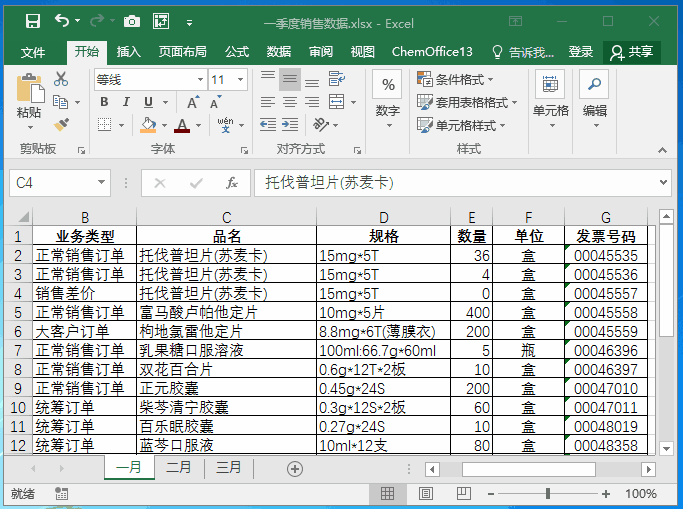This screenshot has height=509, width=683.
Task: Switch to the 二月 worksheet tab
Action: pos(179,468)
